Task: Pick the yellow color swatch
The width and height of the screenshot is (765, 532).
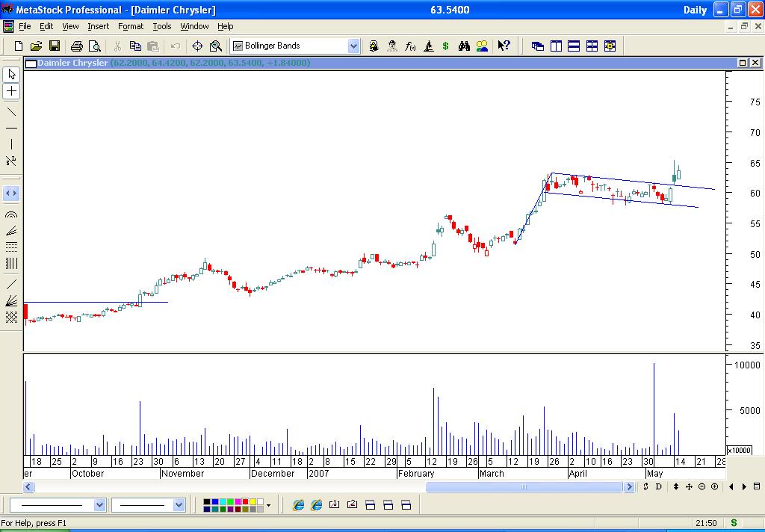Action: 253,502
